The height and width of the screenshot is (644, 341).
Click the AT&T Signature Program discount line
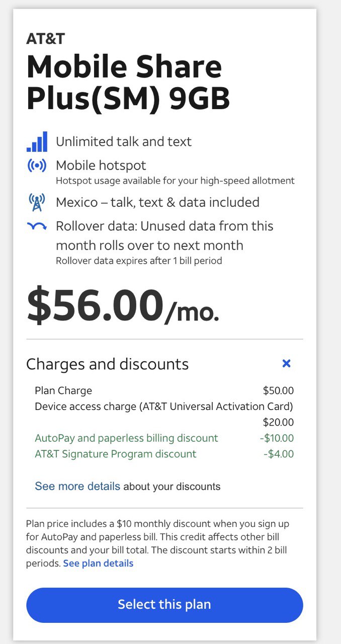pyautogui.click(x=116, y=454)
